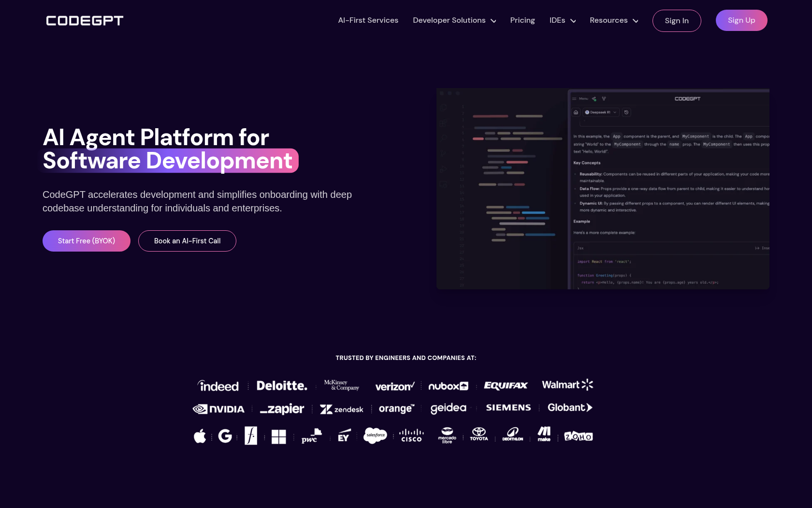Open the IDEs dropdown menu

point(563,20)
